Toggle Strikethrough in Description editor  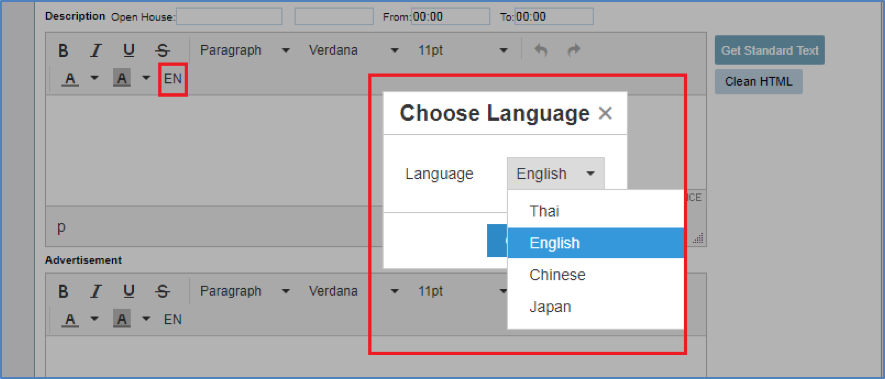click(163, 51)
